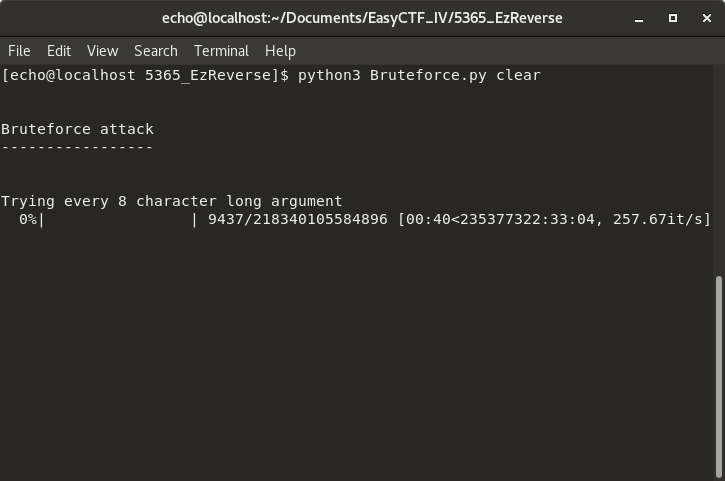This screenshot has height=481, width=725.
Task: Click the "python3 Bruteforce.py clear" command text
Action: [x=419, y=75]
